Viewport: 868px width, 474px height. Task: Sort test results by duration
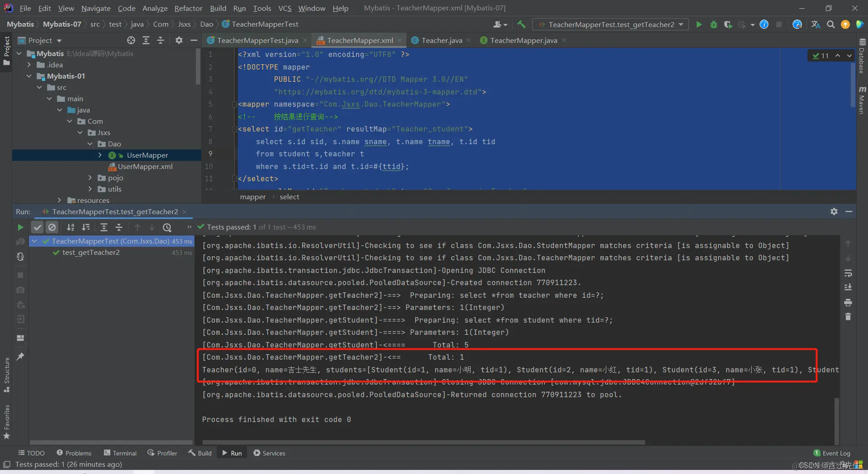pos(86,227)
